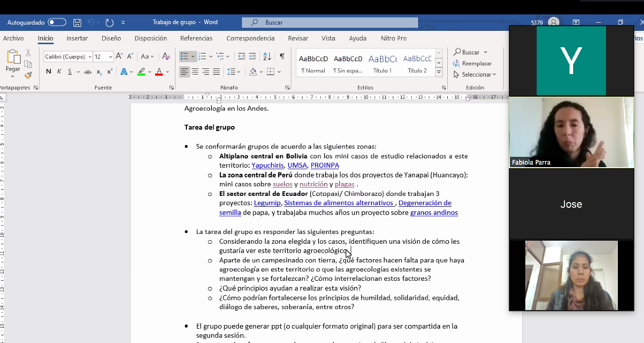Open the Calibri (Cuerpo) font dropdown
Image resolution: width=644 pixels, height=343 pixels.
(90, 57)
